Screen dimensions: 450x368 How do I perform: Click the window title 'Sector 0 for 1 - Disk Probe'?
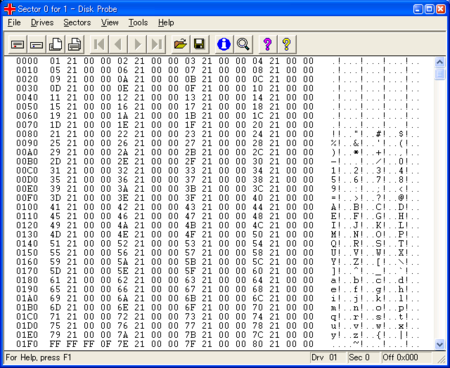[67, 9]
